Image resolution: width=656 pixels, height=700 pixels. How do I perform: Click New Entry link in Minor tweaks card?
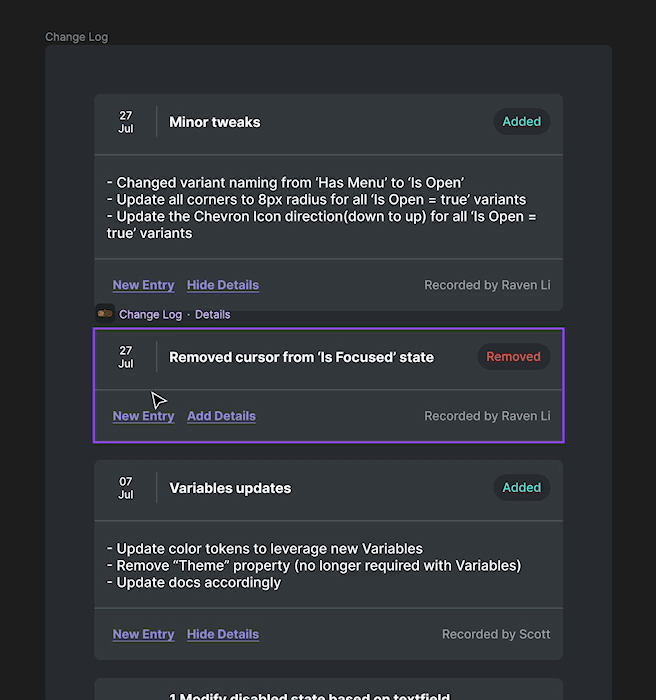coord(143,285)
